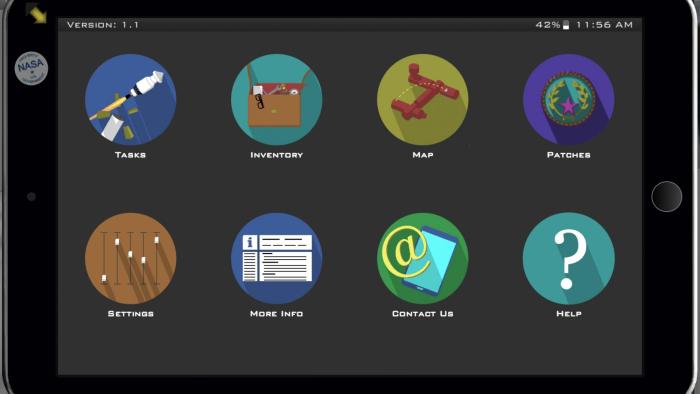Open the More Info document icon
Viewport: 700px width, 394px height.
click(276, 258)
